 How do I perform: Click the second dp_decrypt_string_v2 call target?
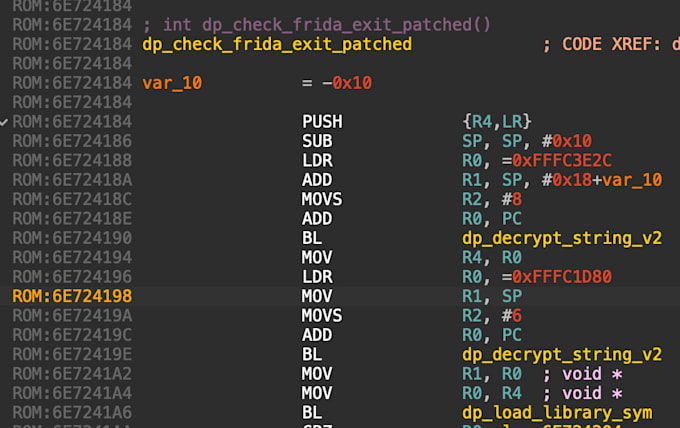pos(562,354)
